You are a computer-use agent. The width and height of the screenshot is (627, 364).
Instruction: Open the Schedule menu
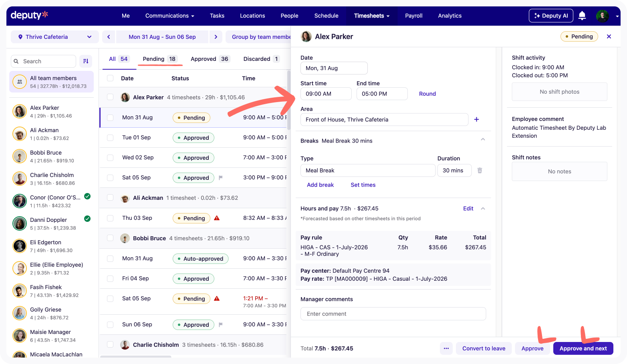point(326,16)
